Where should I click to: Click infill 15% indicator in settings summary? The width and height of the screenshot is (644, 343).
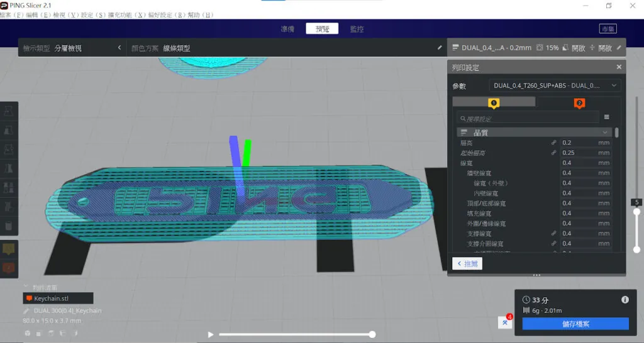pos(548,48)
